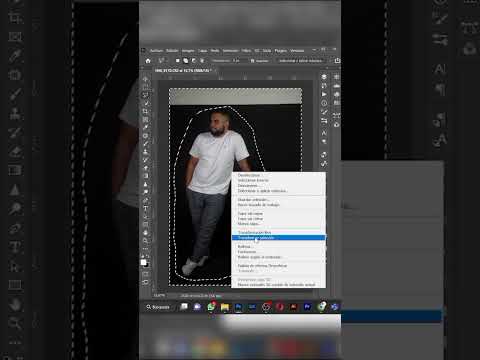Open Windows taskbar Búsqueda search box

[158, 307]
